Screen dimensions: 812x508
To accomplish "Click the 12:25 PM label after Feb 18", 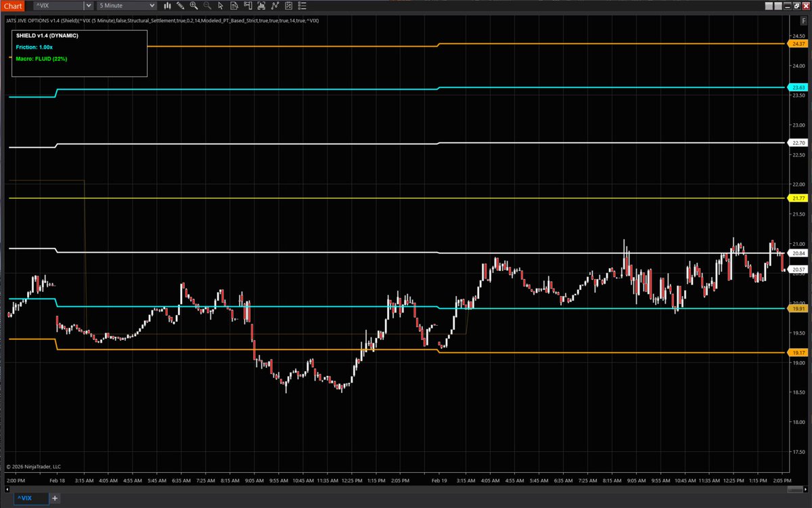I will point(351,480).
